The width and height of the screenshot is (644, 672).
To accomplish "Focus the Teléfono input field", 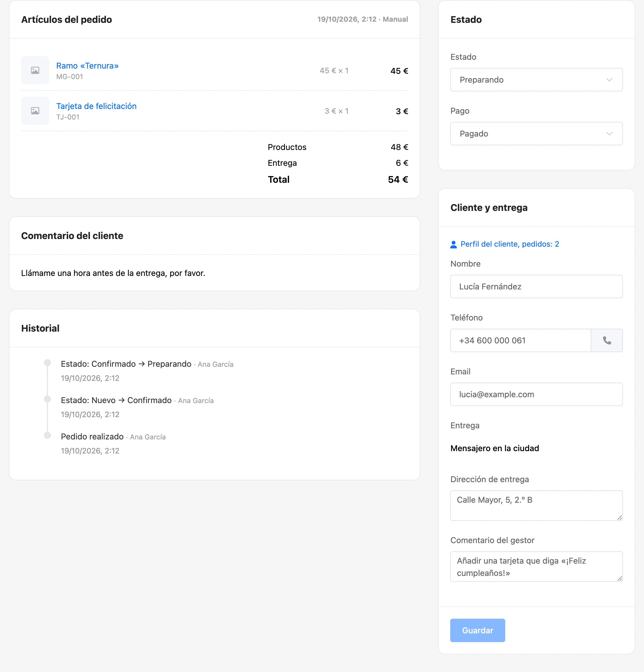I will (x=521, y=340).
